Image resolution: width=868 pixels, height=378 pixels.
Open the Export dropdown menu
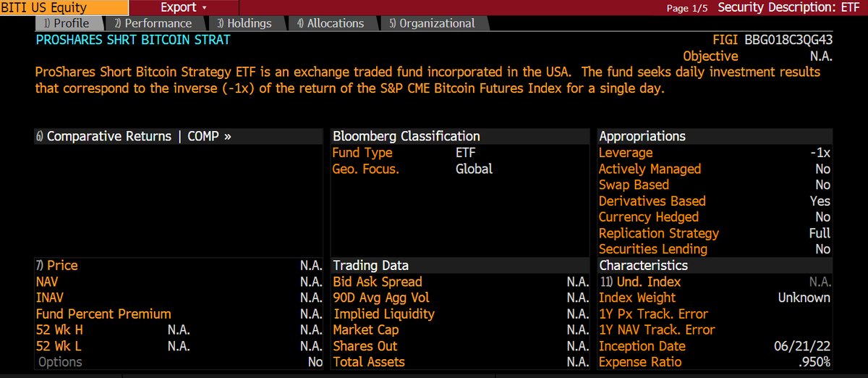point(183,8)
